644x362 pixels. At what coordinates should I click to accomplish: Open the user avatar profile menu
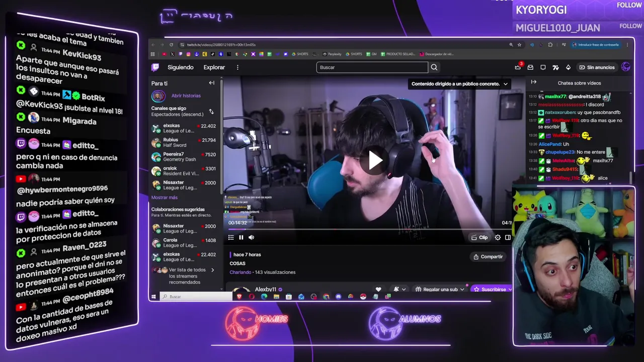(626, 67)
